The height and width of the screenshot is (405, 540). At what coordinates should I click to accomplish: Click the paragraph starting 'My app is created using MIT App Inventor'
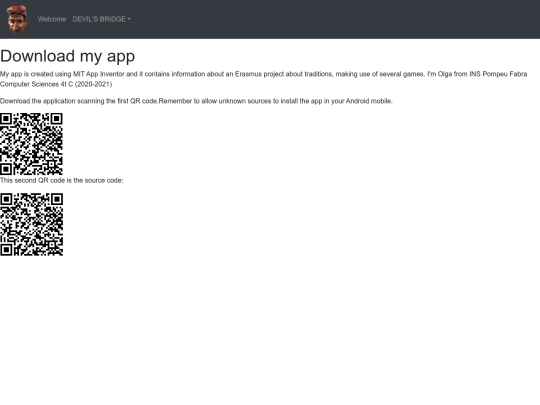click(263, 79)
